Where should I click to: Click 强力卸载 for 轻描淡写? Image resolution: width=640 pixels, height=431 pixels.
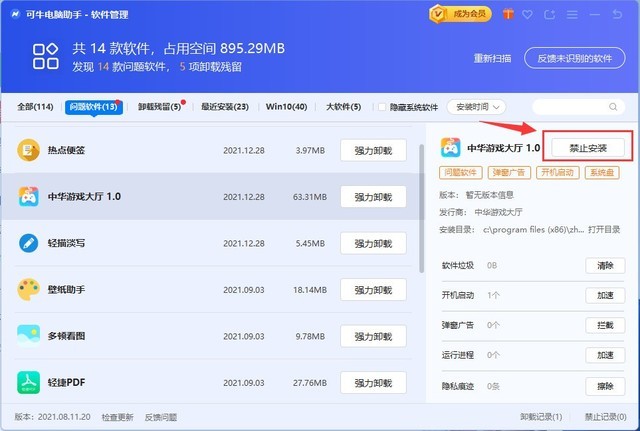[373, 244]
